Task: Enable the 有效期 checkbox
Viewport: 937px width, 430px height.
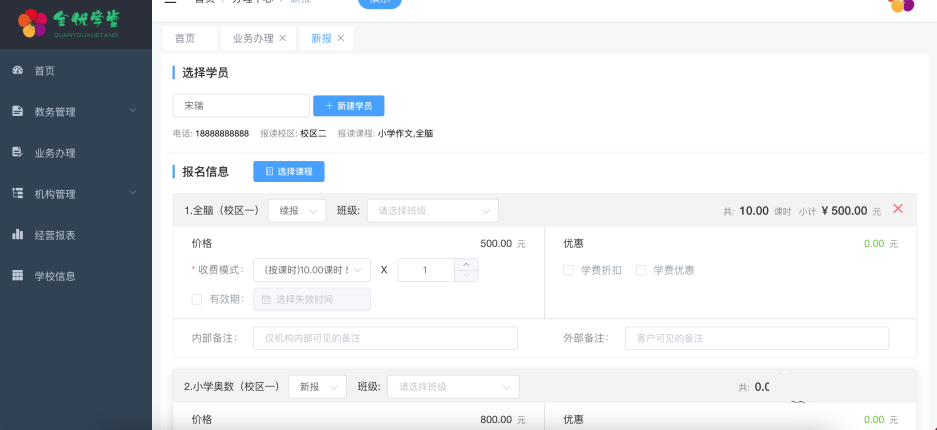Action: [196, 299]
